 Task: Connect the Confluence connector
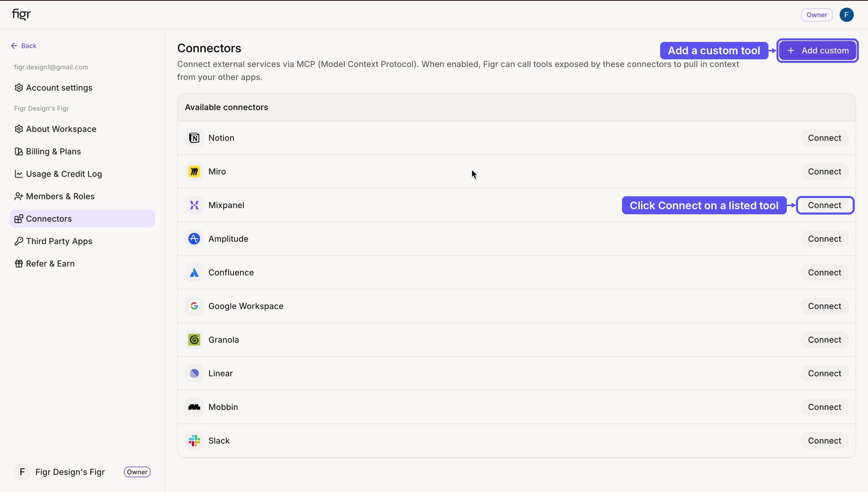824,272
